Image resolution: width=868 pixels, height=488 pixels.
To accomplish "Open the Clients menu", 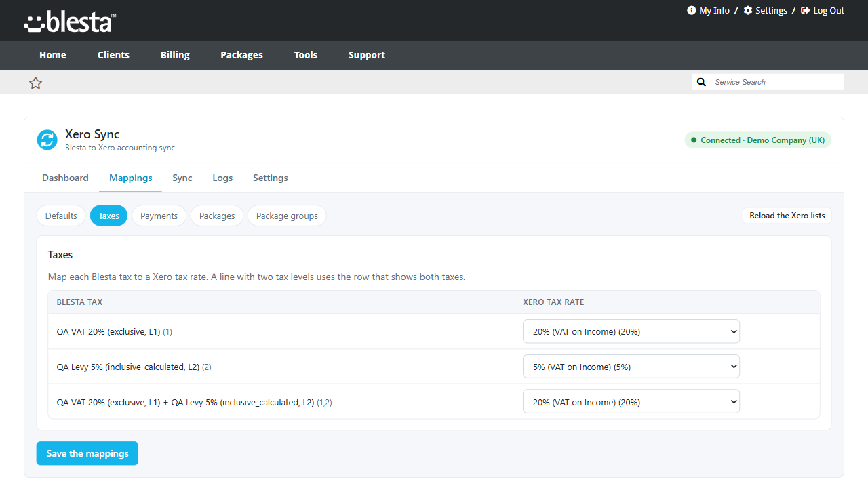I will [113, 55].
